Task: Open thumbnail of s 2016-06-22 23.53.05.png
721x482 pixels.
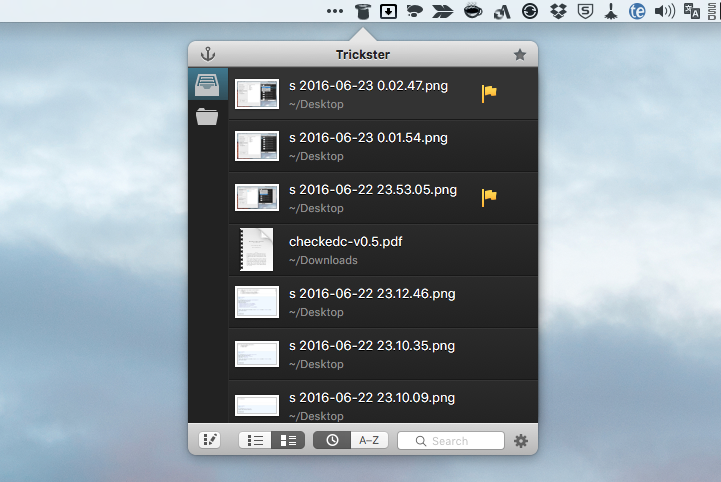Action: pos(257,198)
